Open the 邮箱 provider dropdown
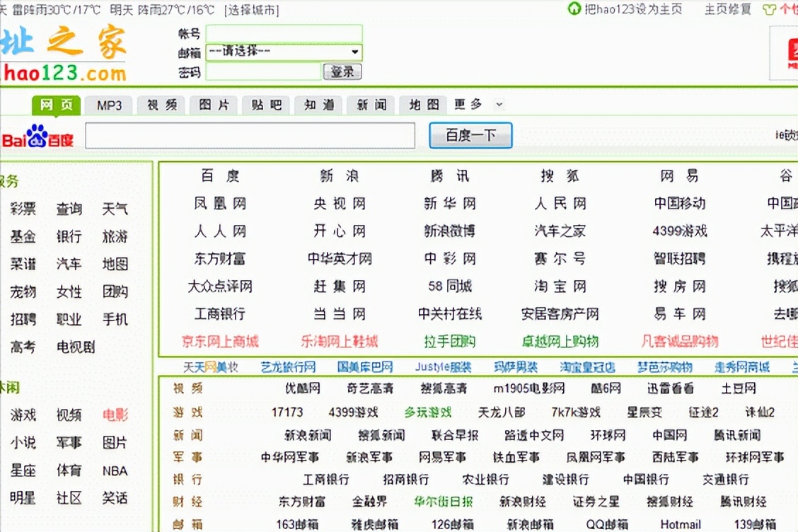The width and height of the screenshot is (798, 532). point(284,52)
